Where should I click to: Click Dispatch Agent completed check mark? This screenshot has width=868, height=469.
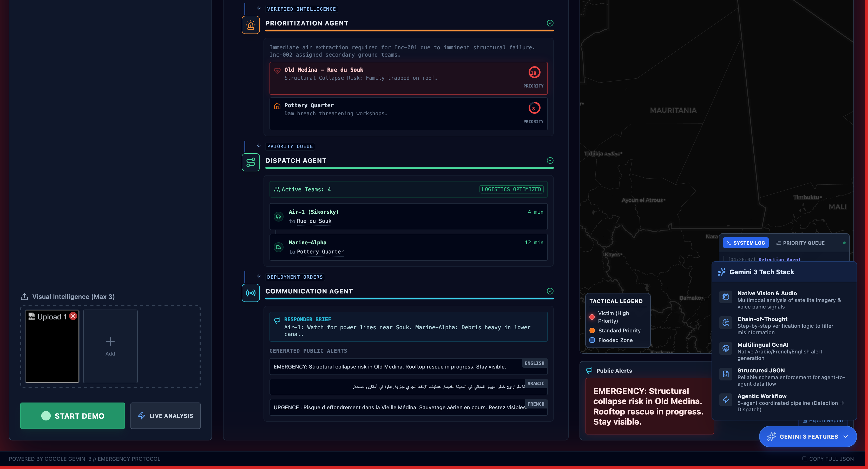550,160
